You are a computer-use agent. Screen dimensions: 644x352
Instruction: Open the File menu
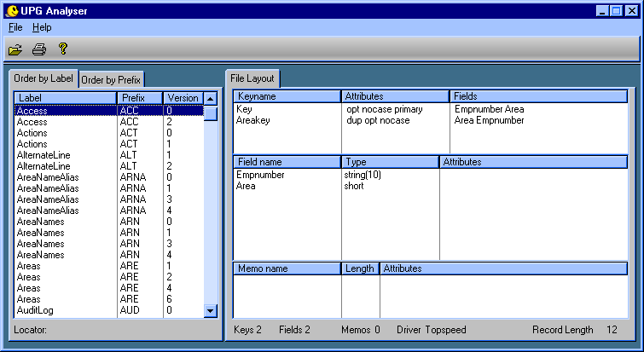click(x=15, y=27)
